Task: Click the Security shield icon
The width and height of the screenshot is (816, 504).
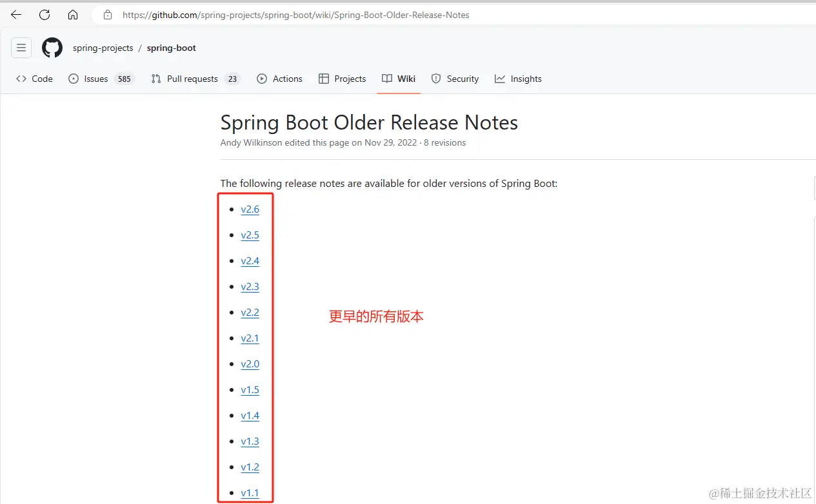Action: point(436,79)
